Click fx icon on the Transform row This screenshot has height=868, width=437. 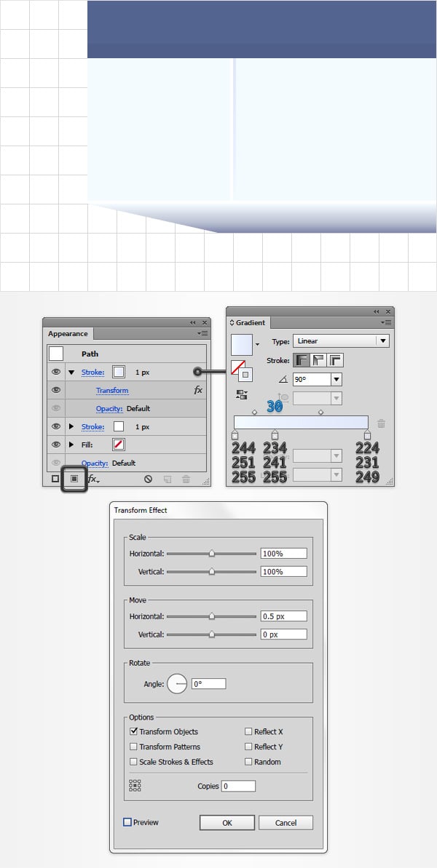click(197, 390)
